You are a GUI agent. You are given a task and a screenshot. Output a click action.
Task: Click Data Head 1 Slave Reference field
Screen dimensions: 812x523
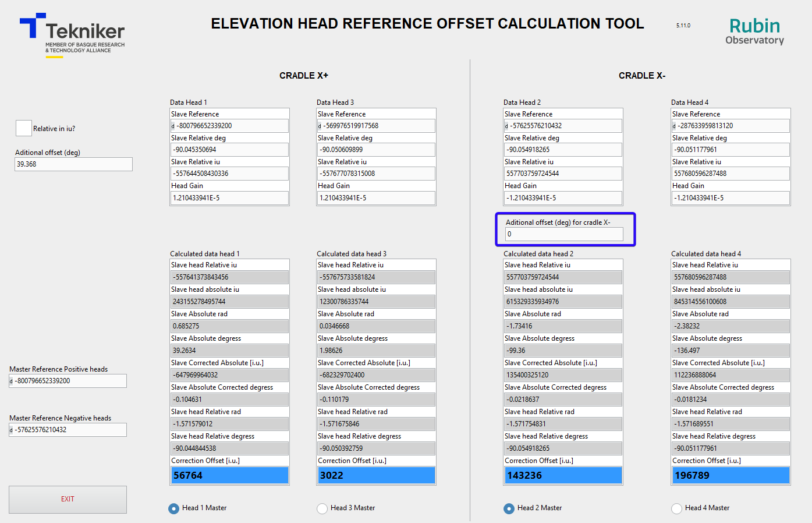pos(229,126)
